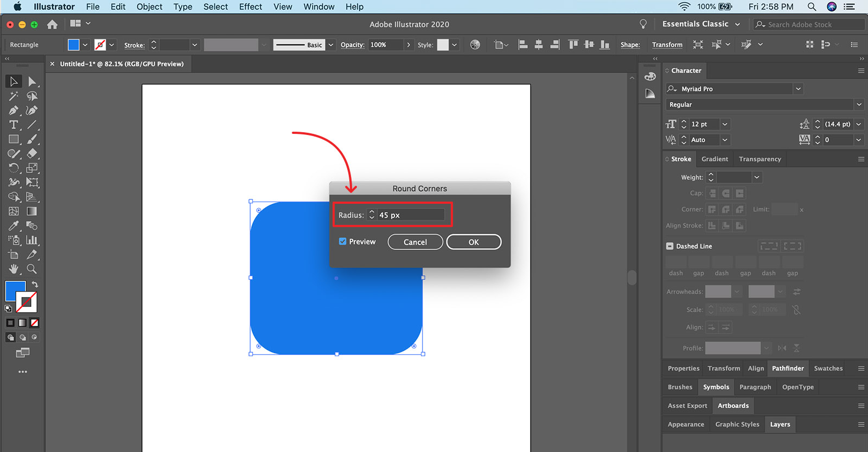This screenshot has width=868, height=452.
Task: Open the Essentials Classic workspace dropdown
Action: (737, 24)
